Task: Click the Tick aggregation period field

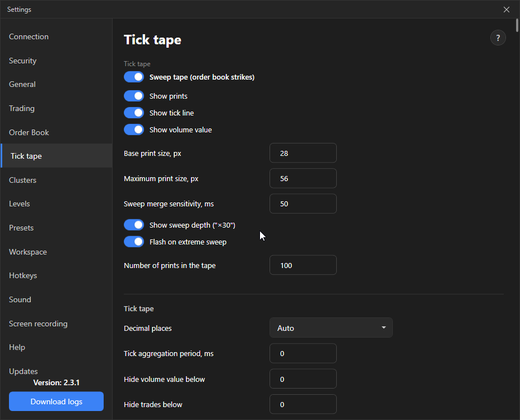Action: (303, 354)
